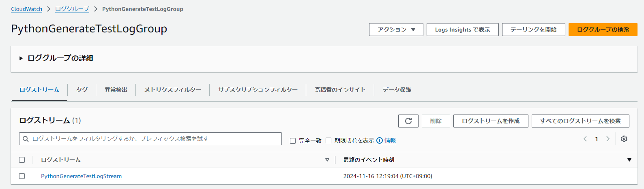
Task: Select all log streams header checkbox
Action: pos(22,160)
